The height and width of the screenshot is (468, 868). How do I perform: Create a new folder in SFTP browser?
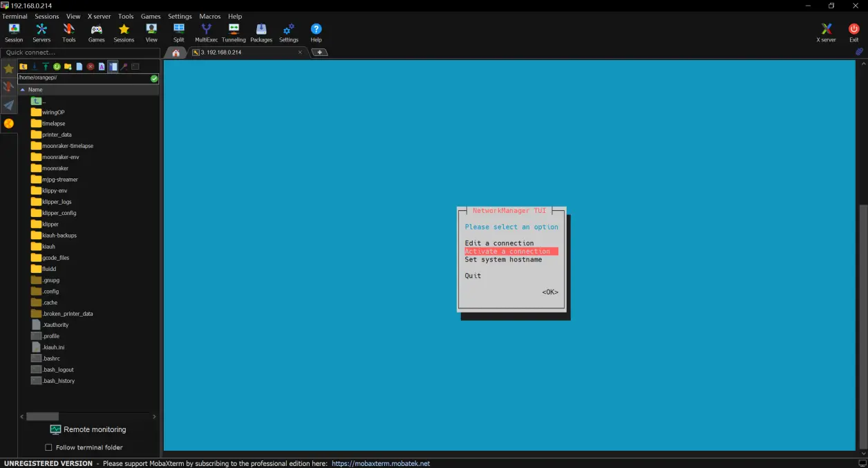[x=68, y=66]
